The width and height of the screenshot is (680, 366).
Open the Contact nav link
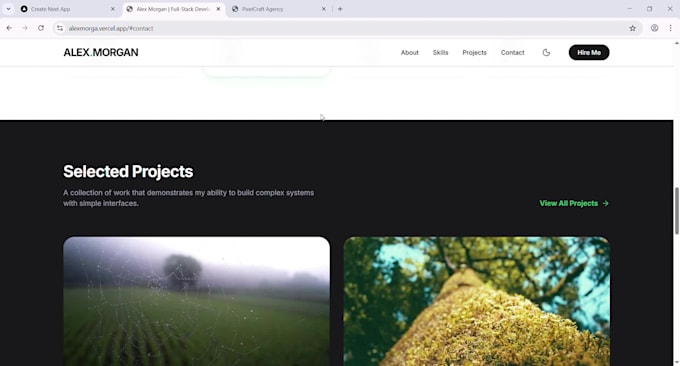point(513,52)
